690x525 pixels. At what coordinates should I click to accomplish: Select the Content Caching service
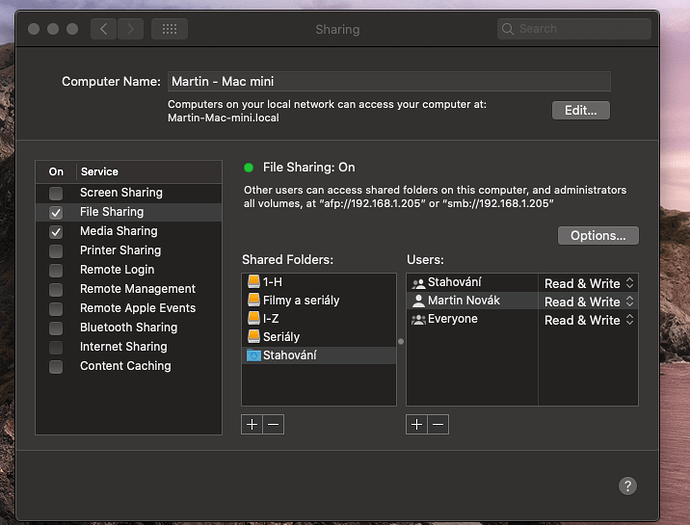[128, 366]
